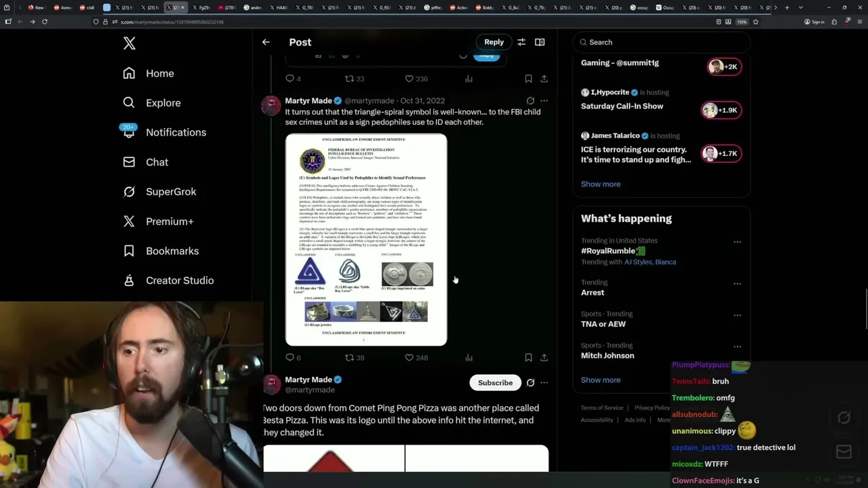Open the floating messages envelope button
This screenshot has width=868, height=488.
click(x=844, y=452)
